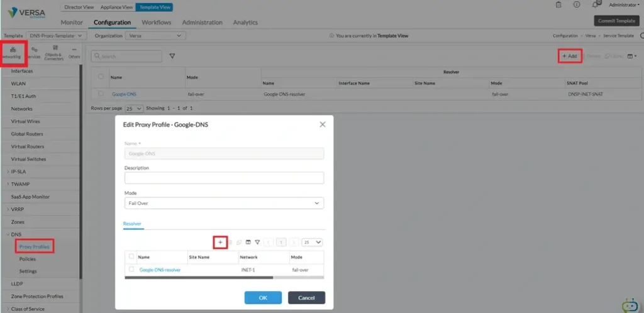Open the Mode dropdown showing Fail Over

pos(224,203)
